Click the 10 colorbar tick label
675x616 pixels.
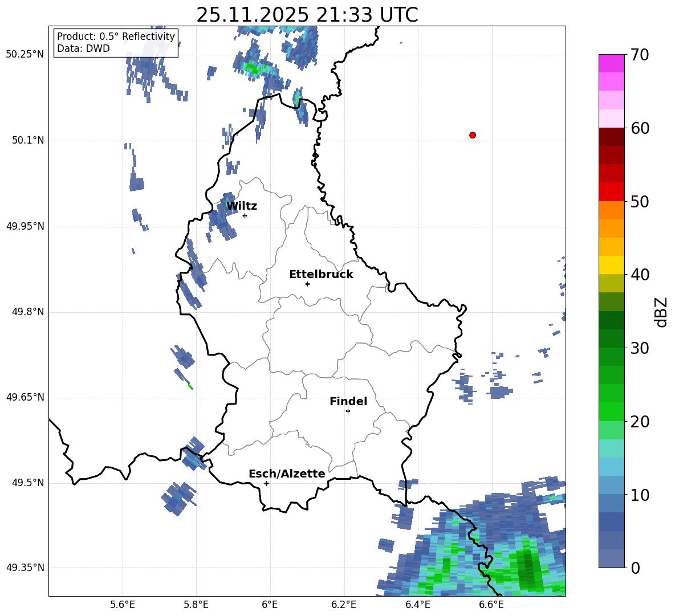[640, 495]
